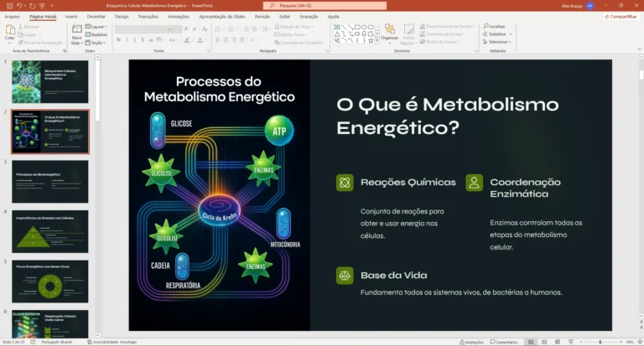Cut selection with Recortar
644x346 pixels.
(x=29, y=27)
